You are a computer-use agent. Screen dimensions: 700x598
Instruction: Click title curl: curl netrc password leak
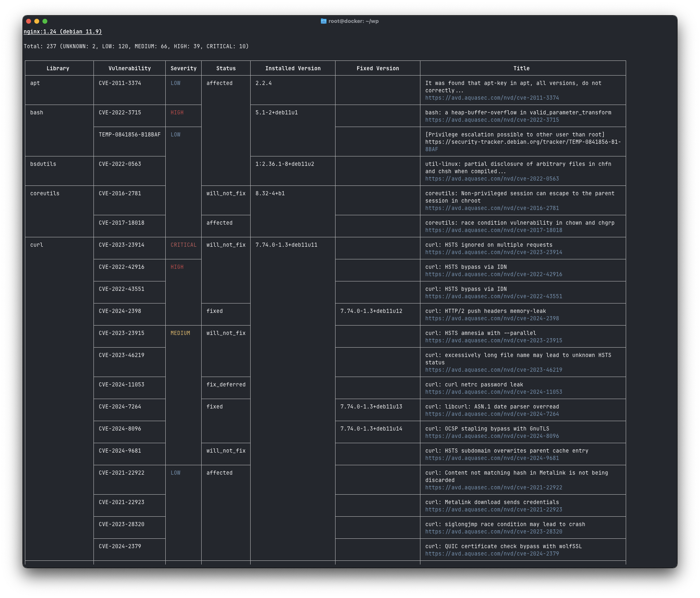(x=474, y=385)
